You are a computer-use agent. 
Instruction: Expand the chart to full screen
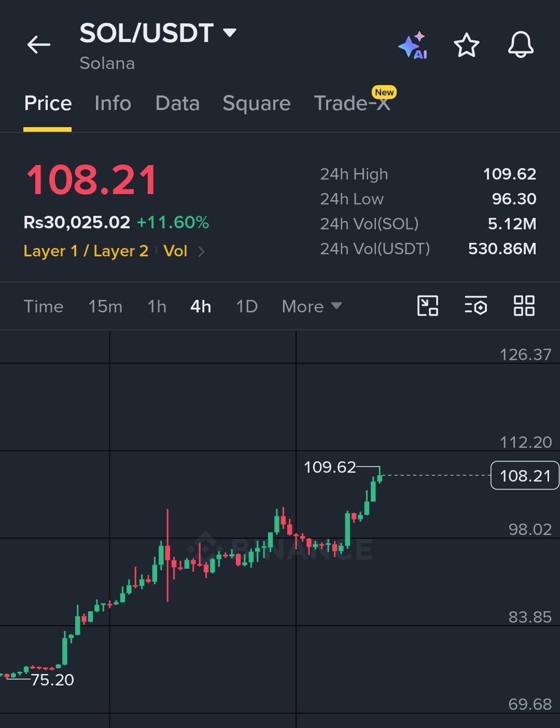pyautogui.click(x=428, y=306)
